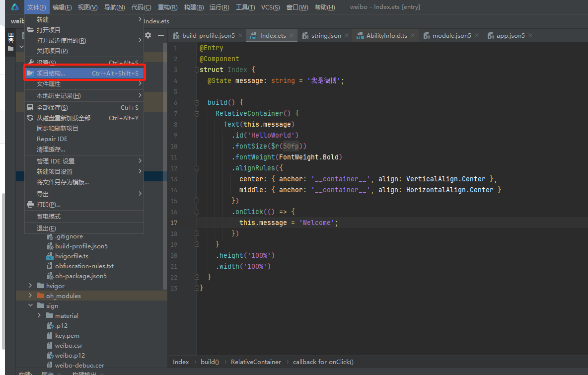The height and width of the screenshot is (375, 588).
Task: Switch to the module.json5 tab
Action: pos(451,35)
